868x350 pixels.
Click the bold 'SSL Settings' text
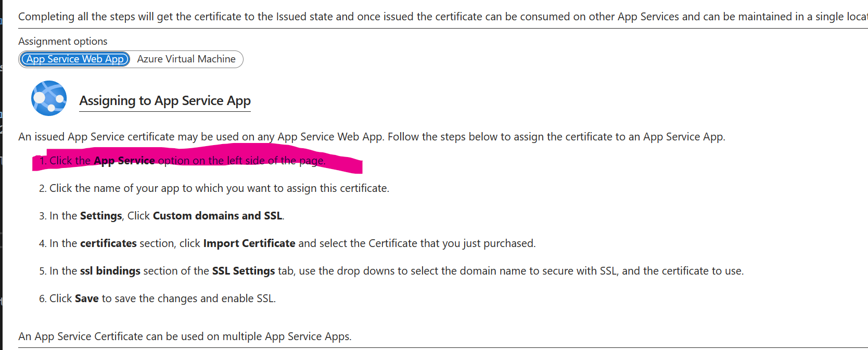pos(244,271)
